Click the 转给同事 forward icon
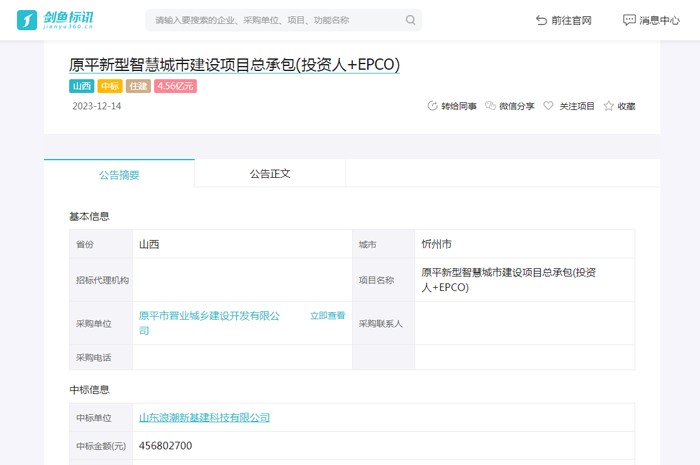700x465 pixels. (432, 106)
